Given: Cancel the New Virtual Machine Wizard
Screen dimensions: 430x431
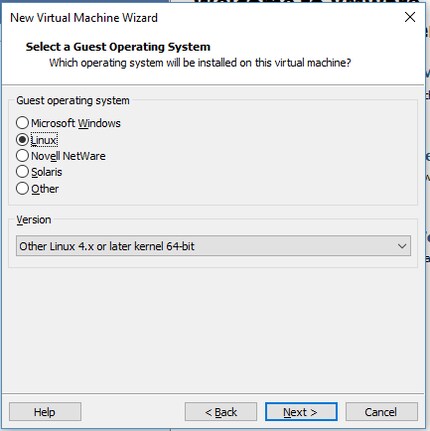Looking at the screenshot, I should click(381, 412).
